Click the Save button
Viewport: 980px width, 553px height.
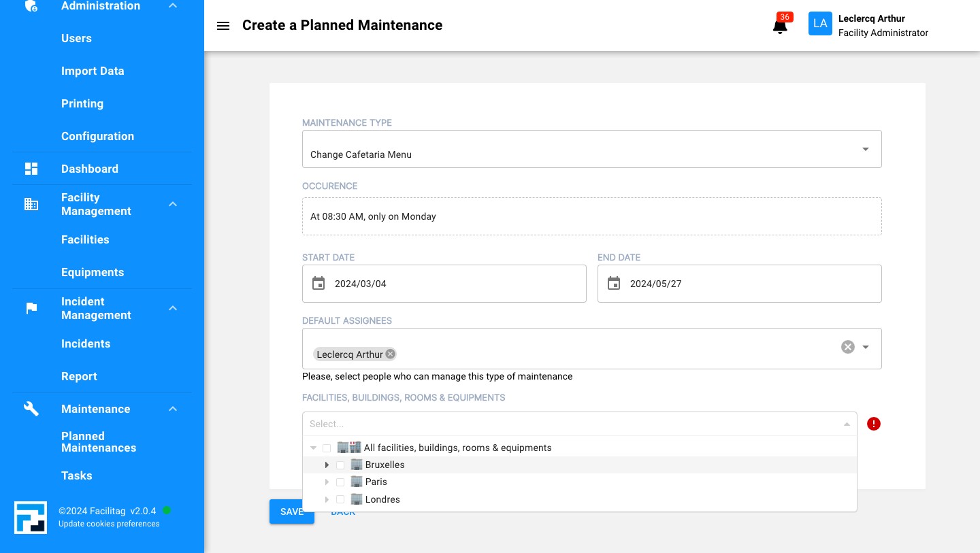click(x=291, y=512)
